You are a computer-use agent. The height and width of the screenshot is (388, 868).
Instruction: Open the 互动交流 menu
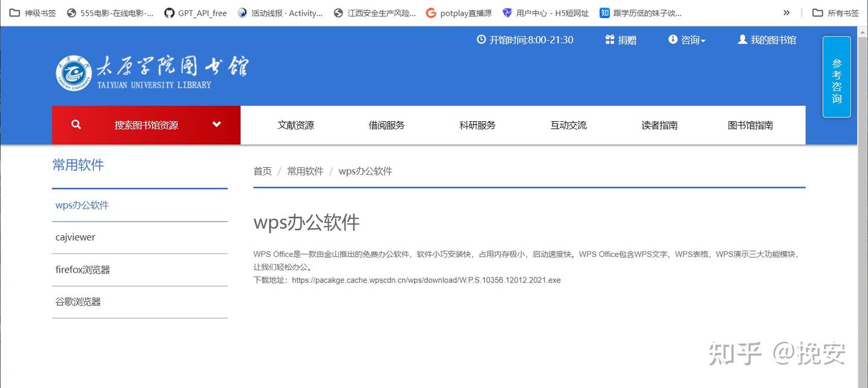568,126
